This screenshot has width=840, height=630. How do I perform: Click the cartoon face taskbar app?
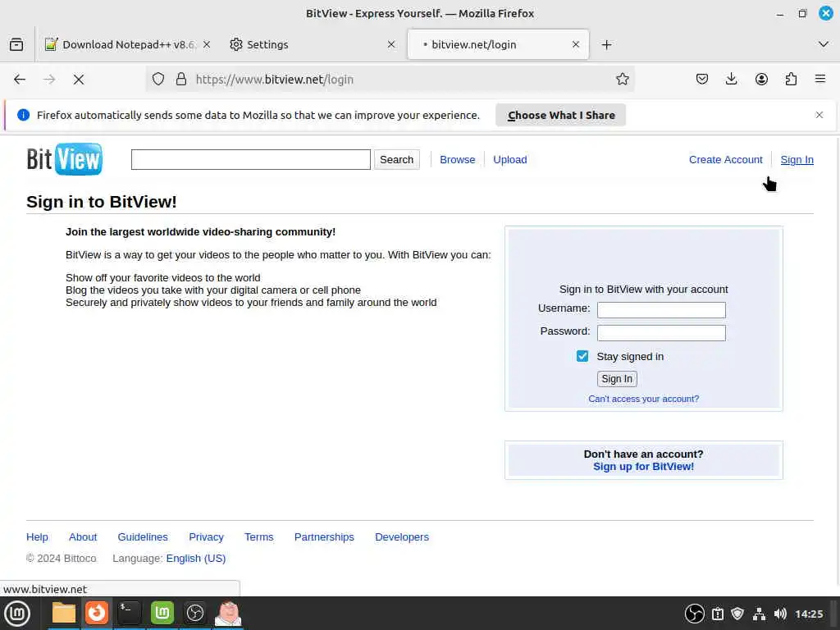[228, 613]
